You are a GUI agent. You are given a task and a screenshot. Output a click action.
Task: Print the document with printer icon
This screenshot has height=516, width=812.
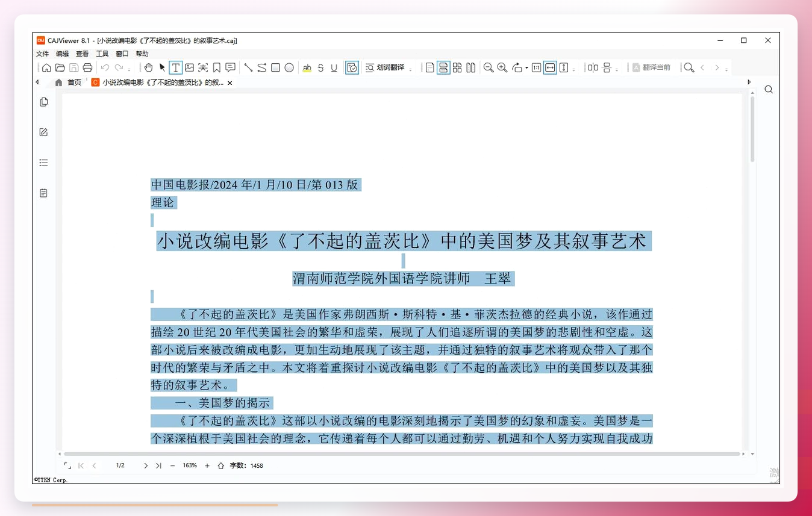87,67
